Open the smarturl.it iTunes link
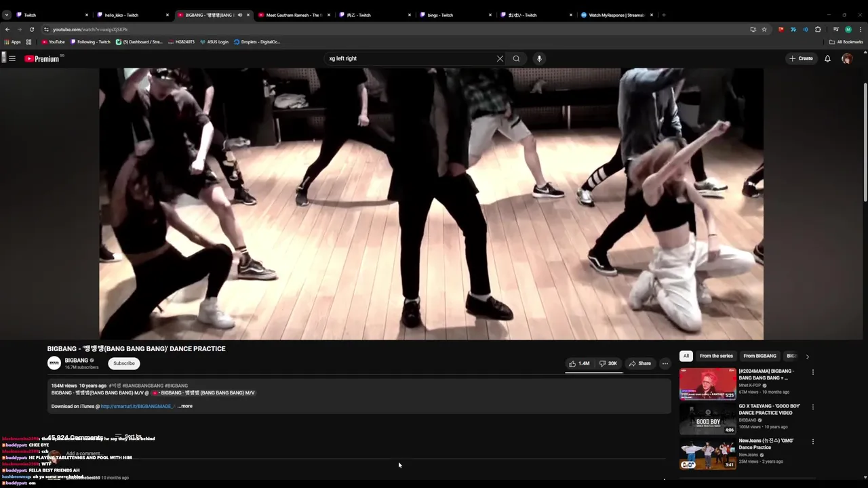Viewport: 868px width, 488px height. coord(138,406)
